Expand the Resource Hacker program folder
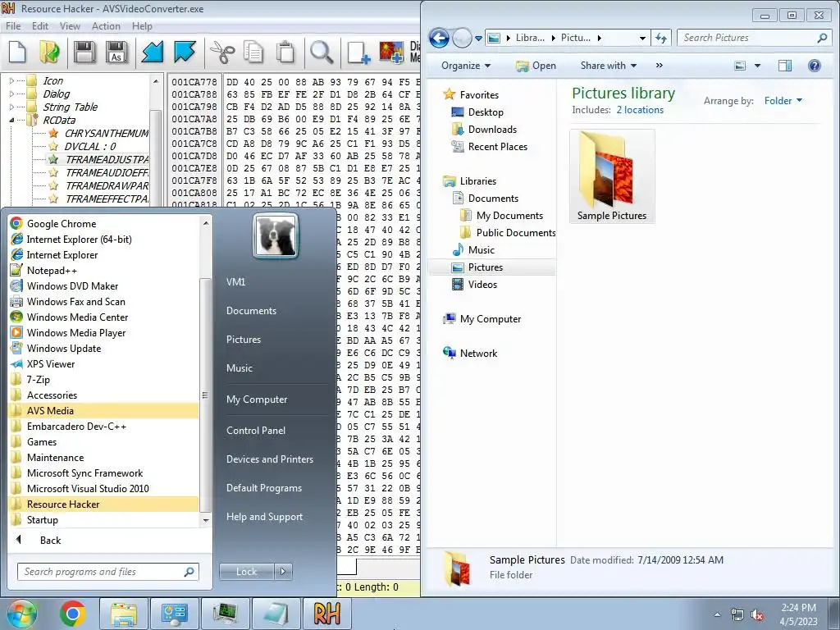Screen dimensions: 840x630 pyautogui.click(x=104, y=504)
